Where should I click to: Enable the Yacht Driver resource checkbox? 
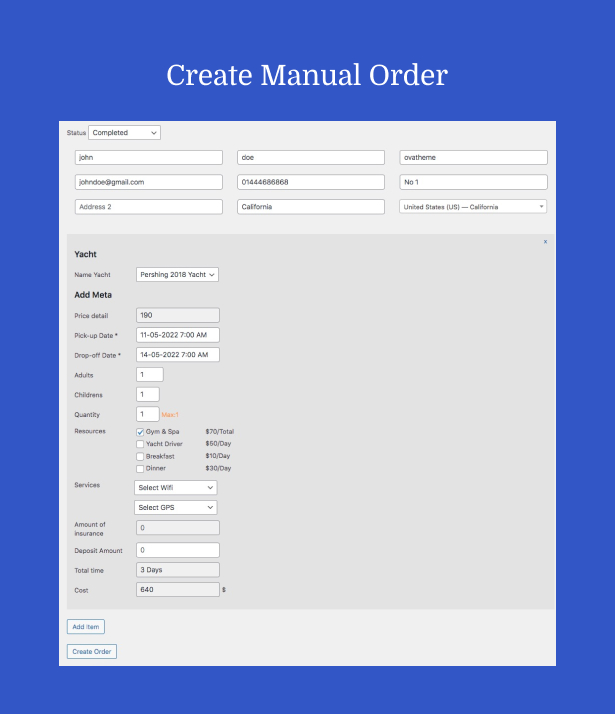[140, 444]
